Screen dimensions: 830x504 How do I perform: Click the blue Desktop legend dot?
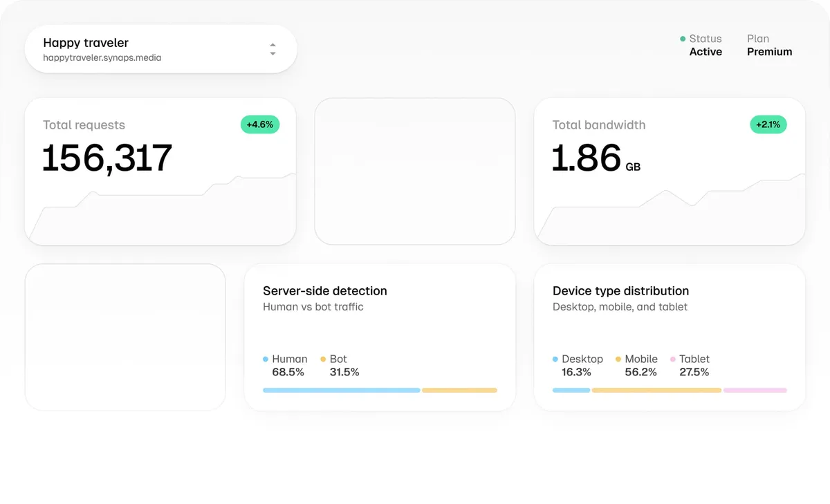click(x=555, y=360)
